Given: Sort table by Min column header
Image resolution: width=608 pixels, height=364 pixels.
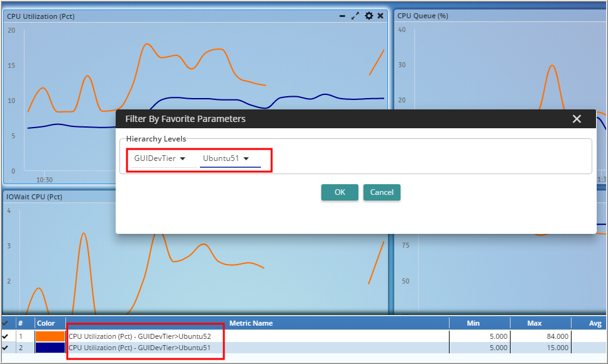Looking at the screenshot, I should pyautogui.click(x=473, y=323).
